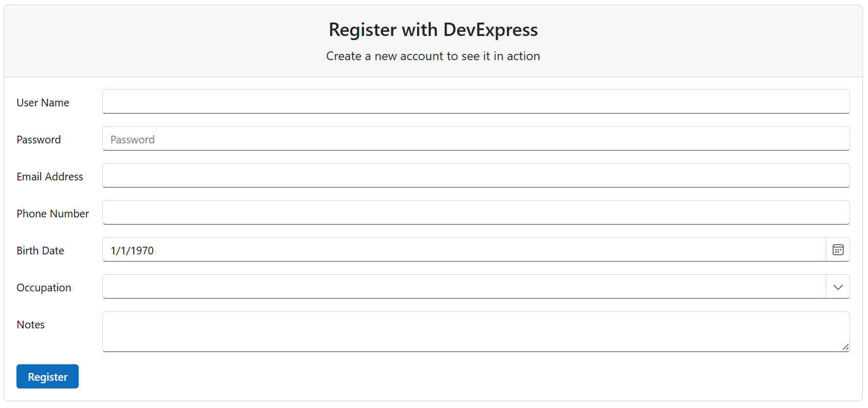Click into the Occupation combo box
Viewport: 868px width, 408px height.
coord(464,287)
